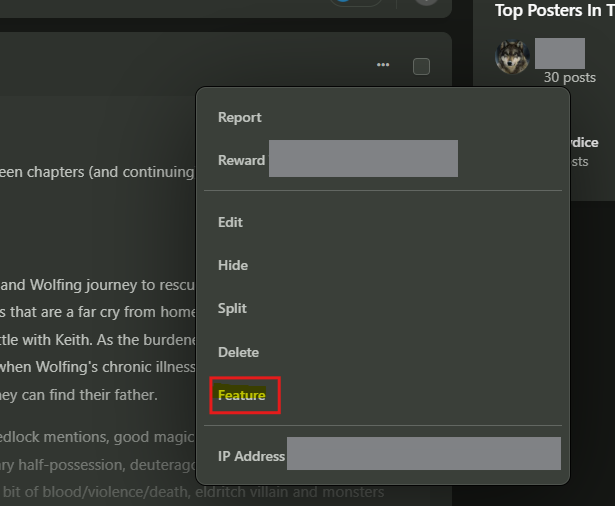Select Report from the post menu

click(240, 117)
